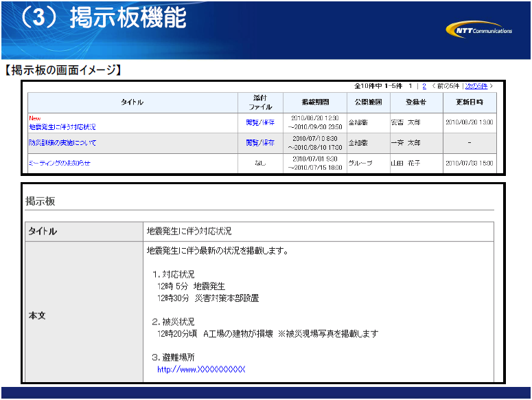Screen dimensions: 532x400
Task: Open the ミーティングのお知らせ bulletin link
Action: (59, 163)
